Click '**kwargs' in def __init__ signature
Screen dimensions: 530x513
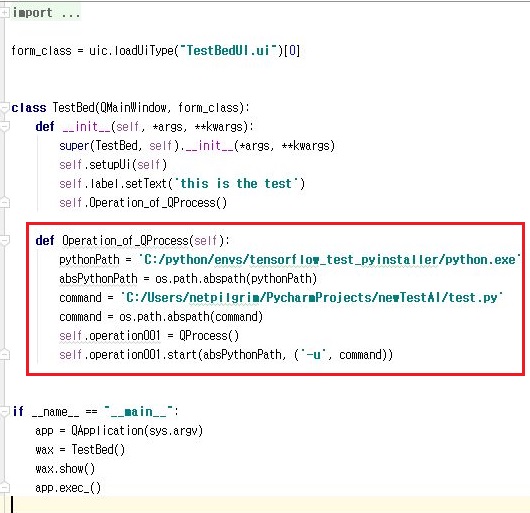coord(219,127)
